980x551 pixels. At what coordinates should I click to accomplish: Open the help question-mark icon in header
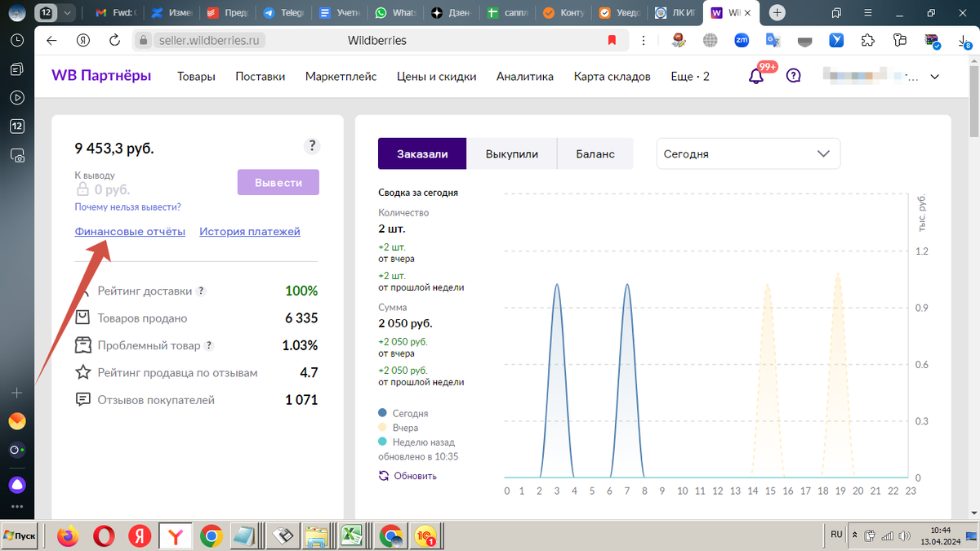(793, 76)
